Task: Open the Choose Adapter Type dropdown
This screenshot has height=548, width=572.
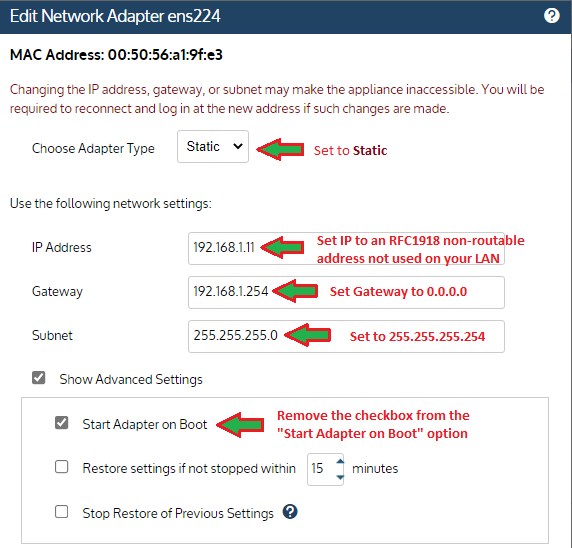Action: click(213, 147)
